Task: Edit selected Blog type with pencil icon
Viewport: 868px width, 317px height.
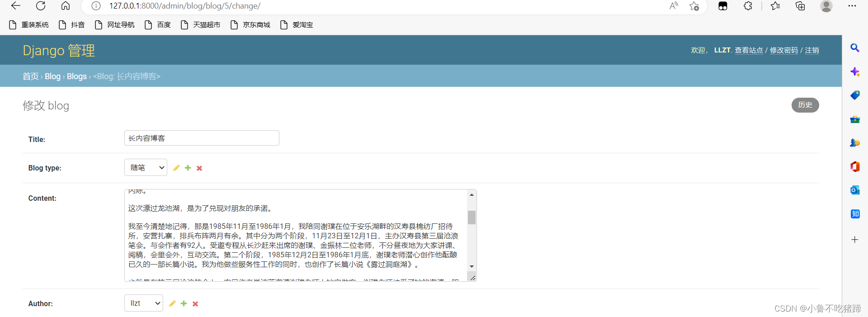Action: click(x=176, y=168)
